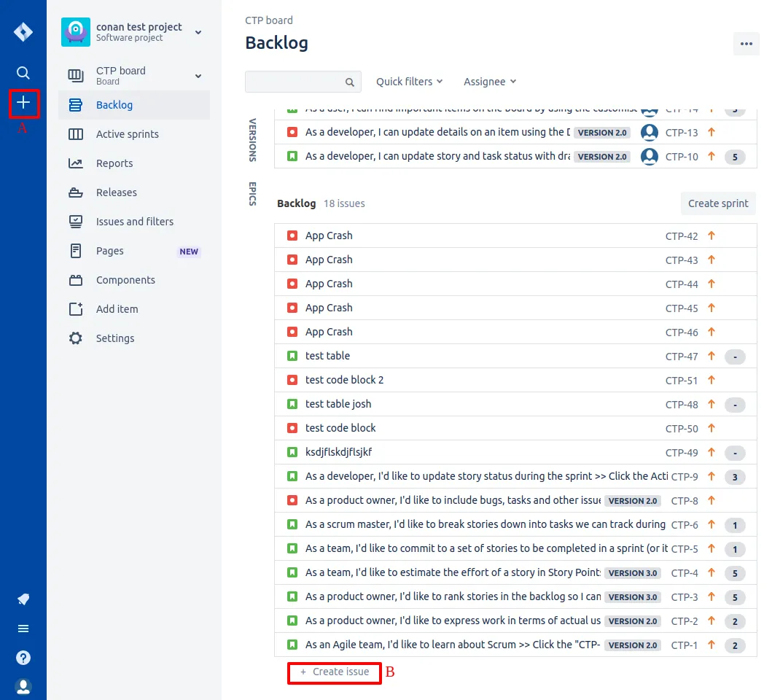Open the Help question mark icon
Viewport: 772px width, 700px height.
pos(23,658)
